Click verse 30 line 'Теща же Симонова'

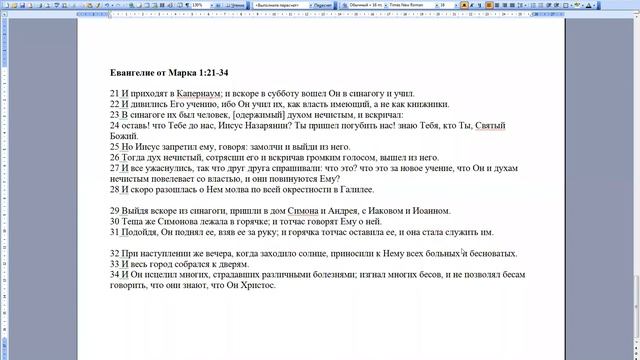pyautogui.click(x=246, y=221)
